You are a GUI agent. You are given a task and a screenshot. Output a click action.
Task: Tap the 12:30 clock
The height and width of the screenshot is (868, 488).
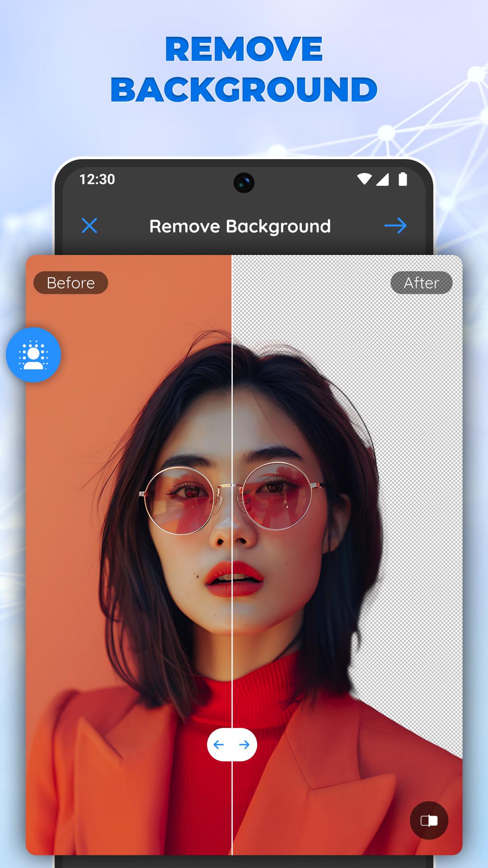pos(97,179)
